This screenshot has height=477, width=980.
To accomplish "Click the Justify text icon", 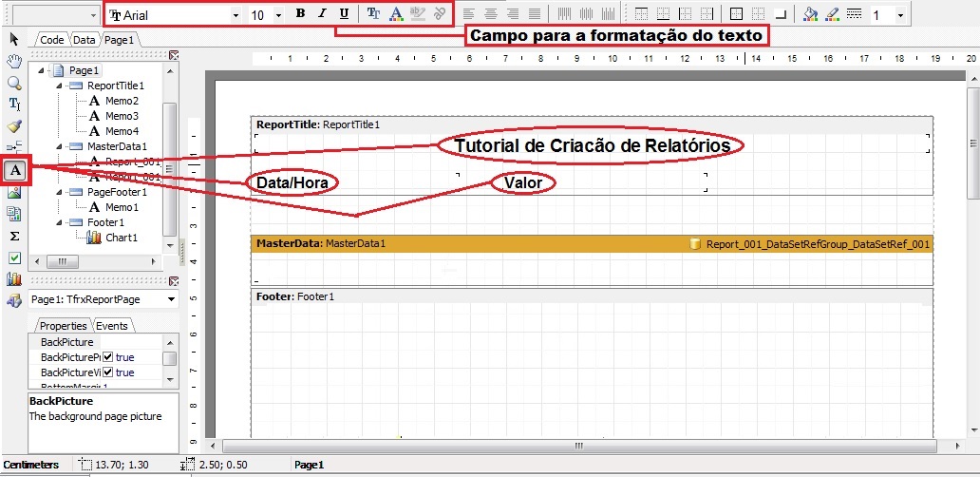I will 535,13.
